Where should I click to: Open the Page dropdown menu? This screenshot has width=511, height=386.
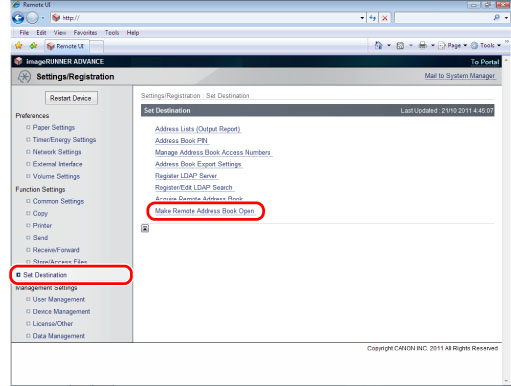tap(453, 45)
